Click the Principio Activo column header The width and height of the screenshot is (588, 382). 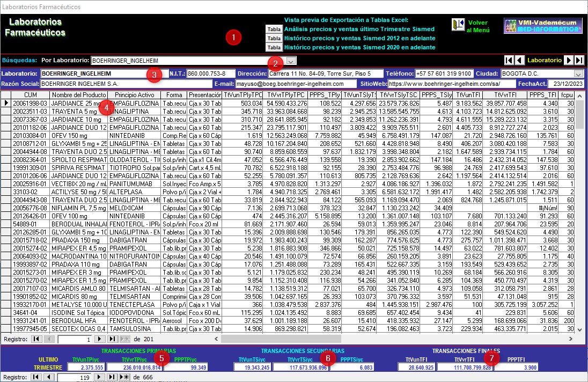tap(134, 95)
